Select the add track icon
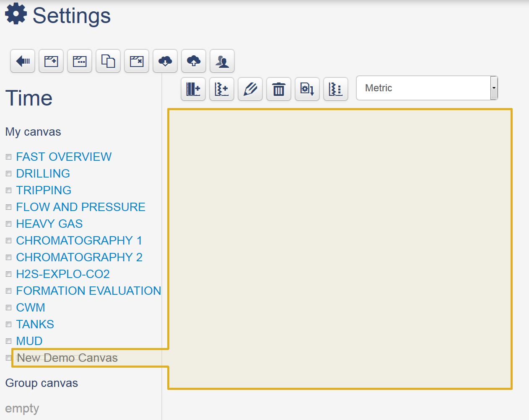Screen dimensions: 529x420 193,89
